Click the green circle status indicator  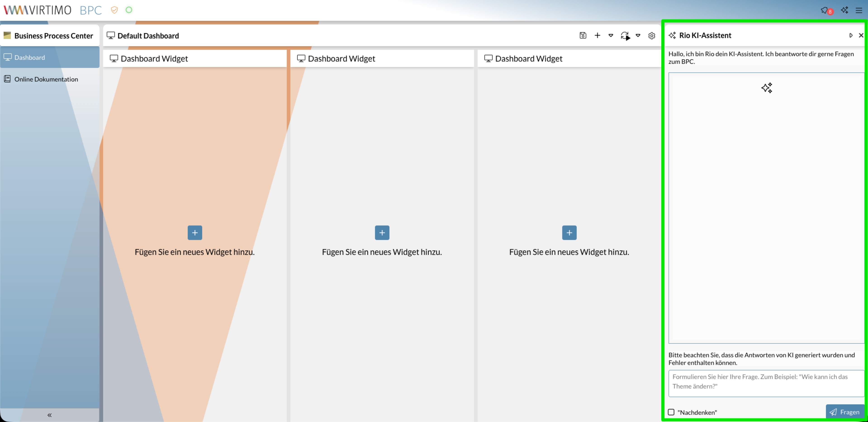coord(129,10)
